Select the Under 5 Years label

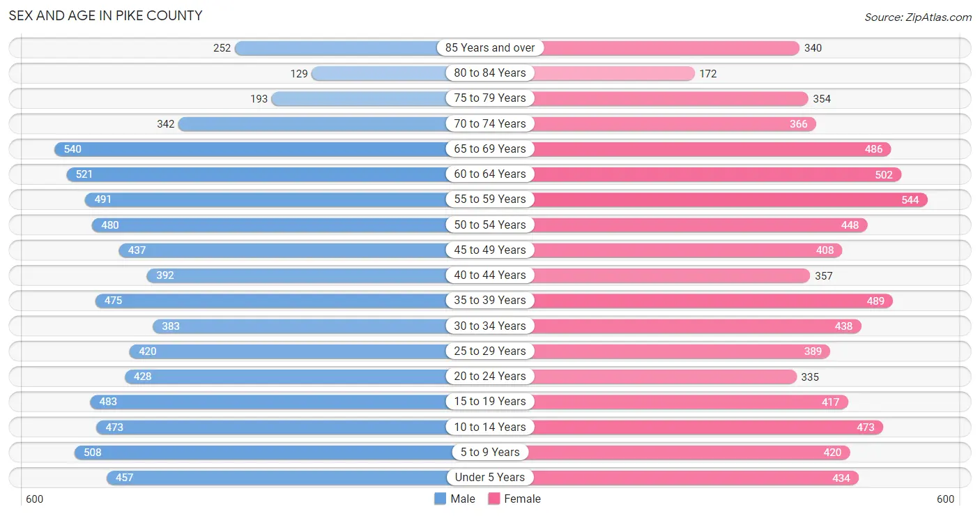pyautogui.click(x=490, y=477)
